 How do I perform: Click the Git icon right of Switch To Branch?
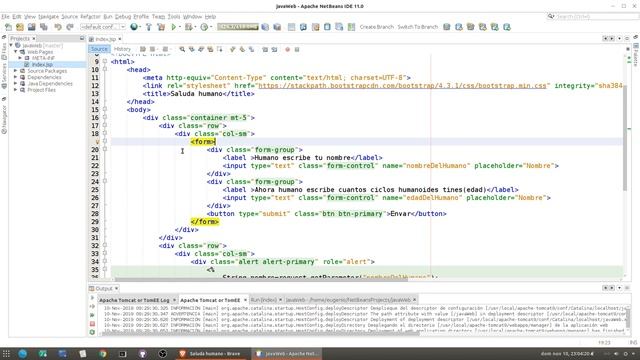pyautogui.click(x=447, y=27)
